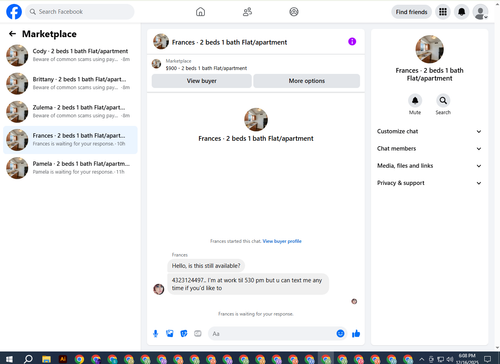Open $900 Marketplace listing link

[206, 68]
